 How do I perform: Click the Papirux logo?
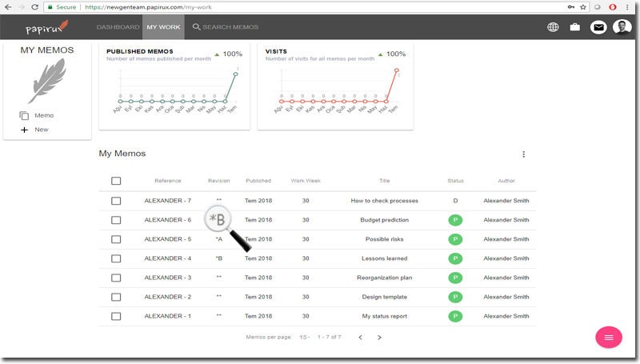point(46,27)
